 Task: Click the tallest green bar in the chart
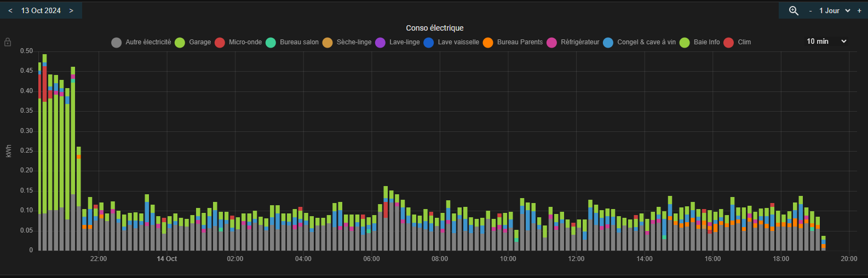click(x=44, y=153)
